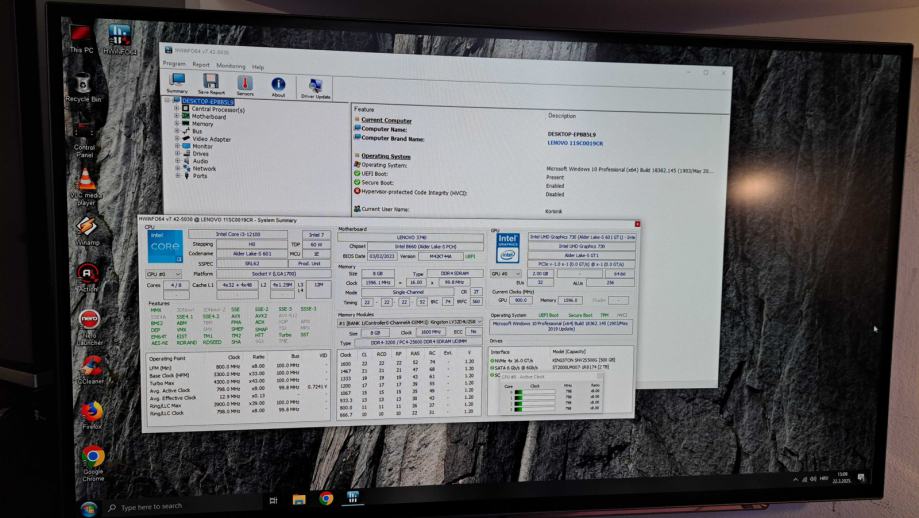The width and height of the screenshot is (919, 518).
Task: Expand the Drives tree node
Action: click(x=178, y=153)
